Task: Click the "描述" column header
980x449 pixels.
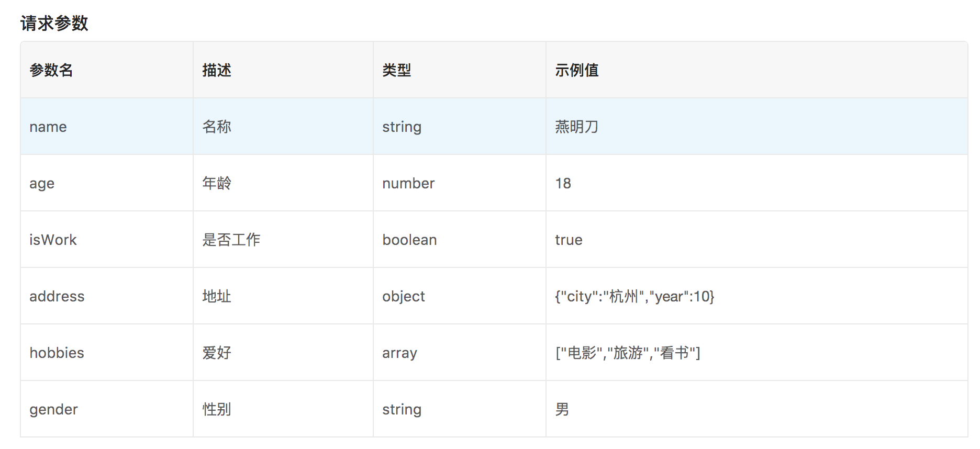Action: 217,70
